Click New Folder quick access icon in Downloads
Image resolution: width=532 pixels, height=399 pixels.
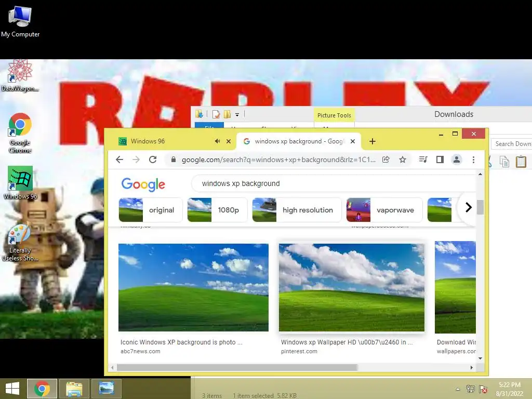pos(227,114)
